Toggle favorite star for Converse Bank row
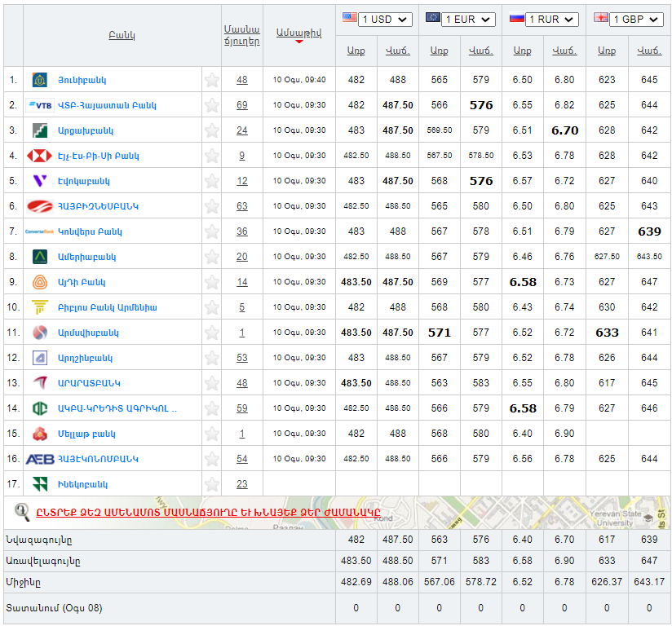Image resolution: width=672 pixels, height=626 pixels. tap(212, 231)
